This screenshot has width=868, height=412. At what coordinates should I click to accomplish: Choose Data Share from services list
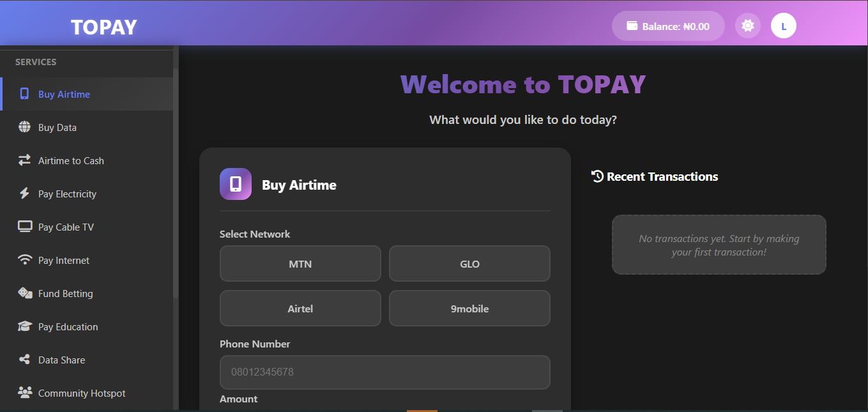click(87, 360)
